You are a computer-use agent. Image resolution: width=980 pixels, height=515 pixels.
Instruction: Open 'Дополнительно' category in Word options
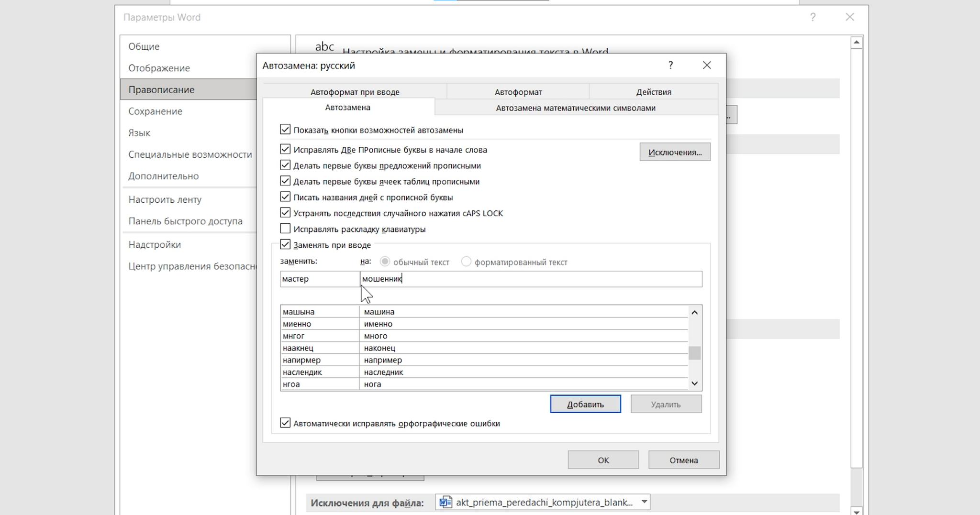[x=188, y=176]
